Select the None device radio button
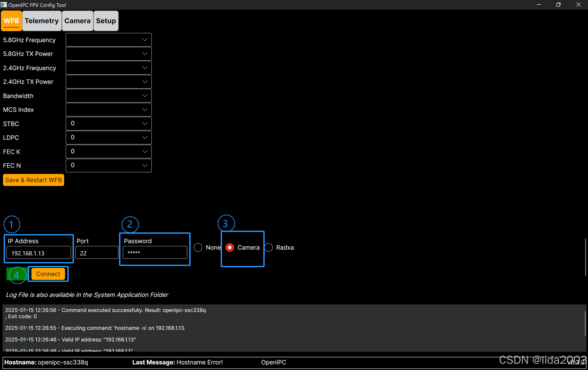Image resolution: width=588 pixels, height=370 pixels. click(198, 247)
